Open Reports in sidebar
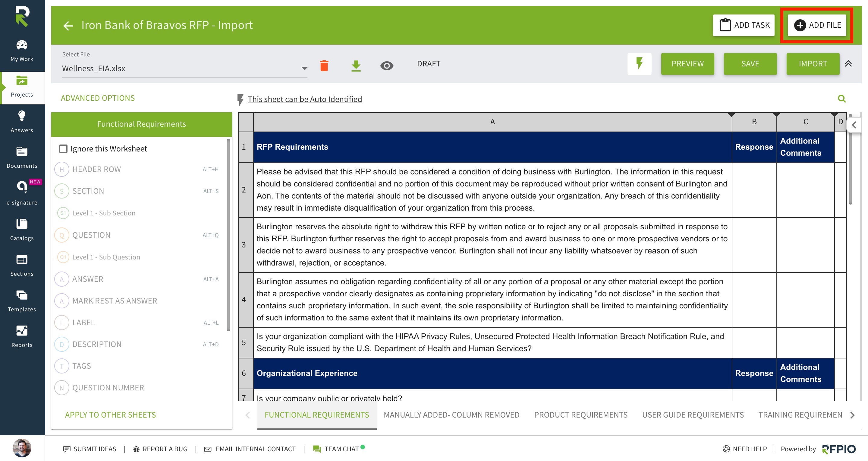Viewport: 868px width, 461px height. click(22, 337)
